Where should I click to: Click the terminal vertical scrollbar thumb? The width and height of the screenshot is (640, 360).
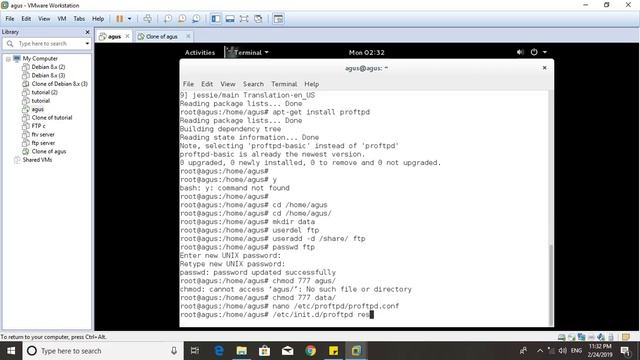(x=551, y=284)
